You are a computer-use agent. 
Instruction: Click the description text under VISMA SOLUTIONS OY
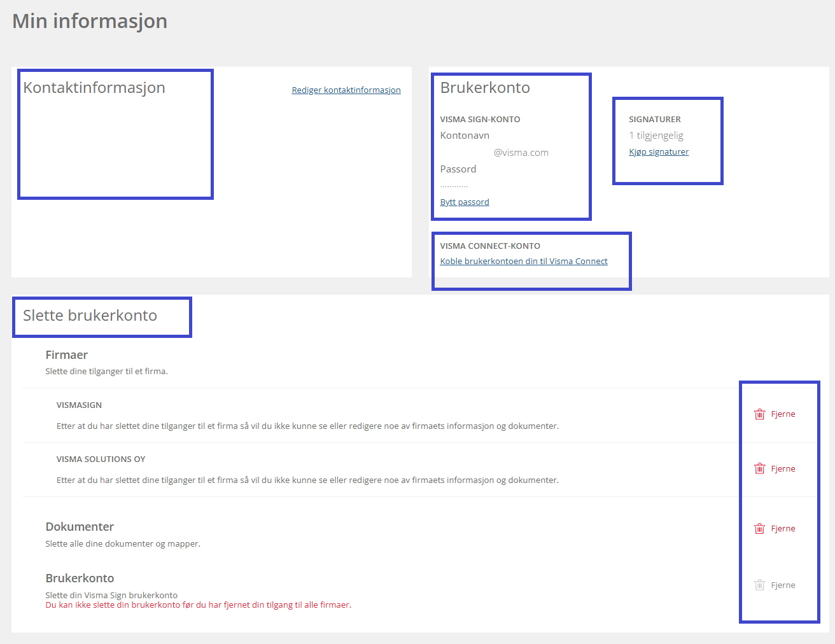[307, 480]
